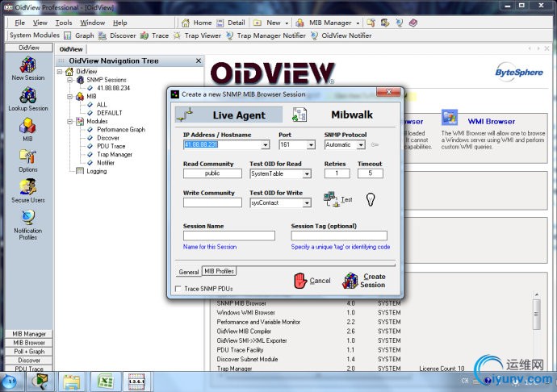The image size is (557, 392).
Task: Open the Trace module
Action: pos(154,35)
